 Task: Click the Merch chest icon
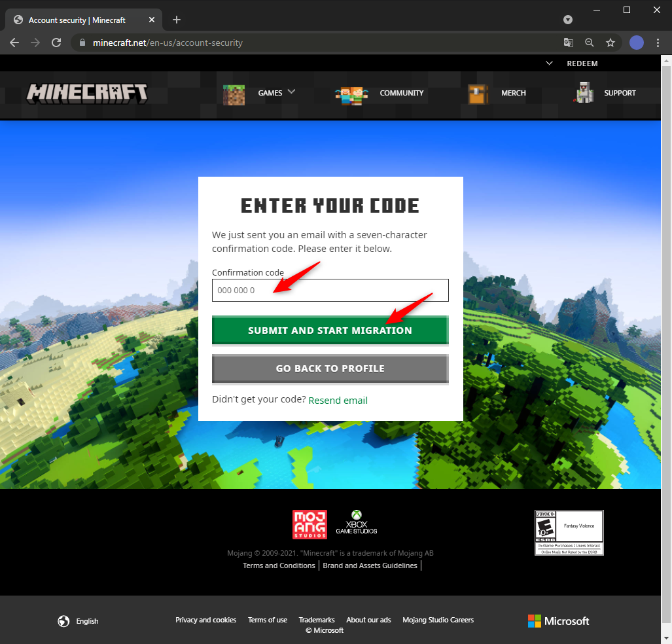click(478, 94)
